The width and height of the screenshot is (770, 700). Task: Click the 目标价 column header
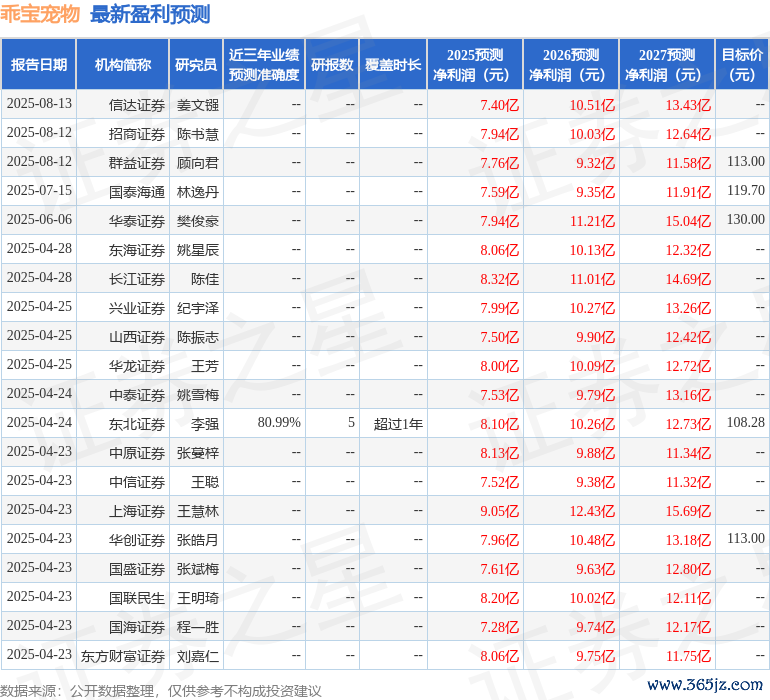pyautogui.click(x=742, y=65)
